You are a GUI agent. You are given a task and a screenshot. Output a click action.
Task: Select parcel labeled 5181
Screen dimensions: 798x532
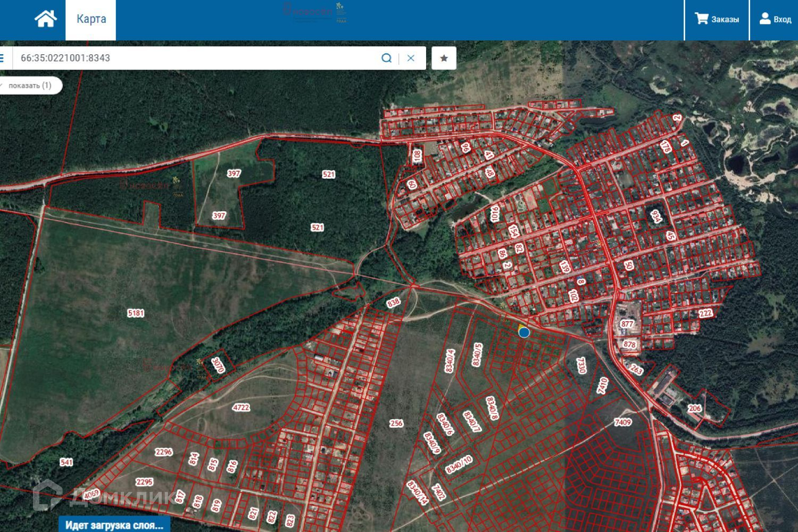[136, 313]
